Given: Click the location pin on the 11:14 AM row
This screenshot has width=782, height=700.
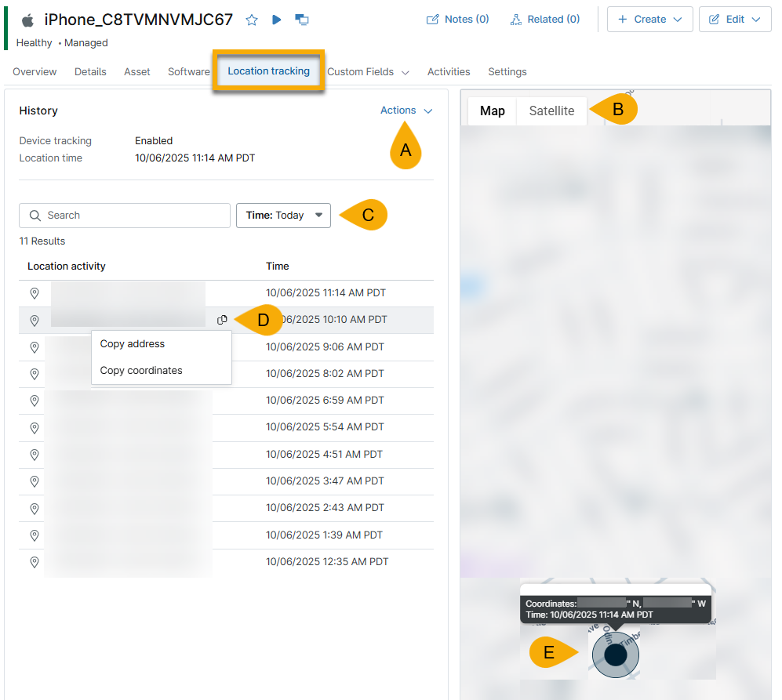Looking at the screenshot, I should 34,293.
